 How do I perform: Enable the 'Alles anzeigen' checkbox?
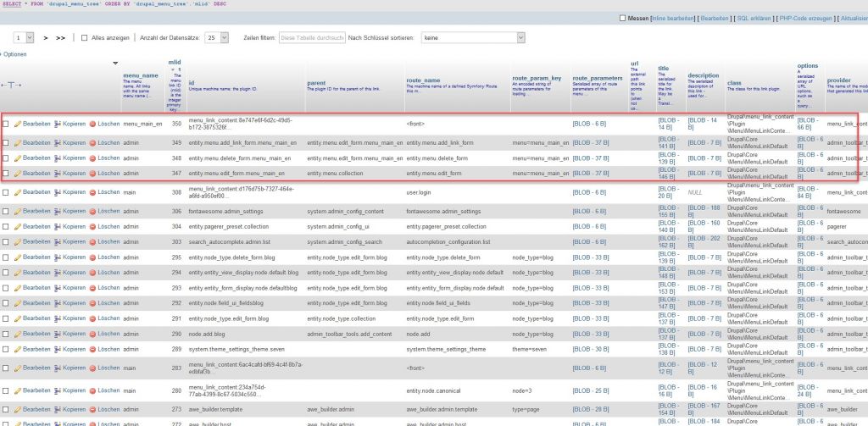click(x=84, y=38)
